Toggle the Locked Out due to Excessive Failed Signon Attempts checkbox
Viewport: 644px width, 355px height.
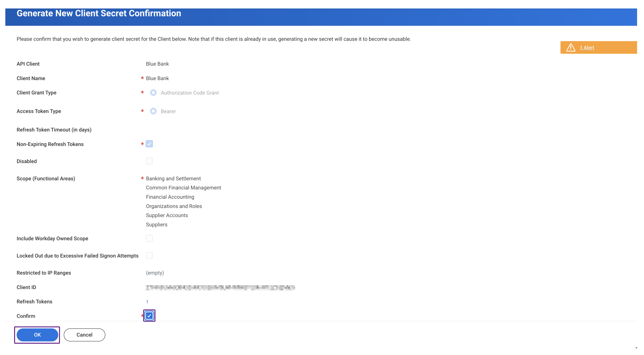(x=149, y=255)
